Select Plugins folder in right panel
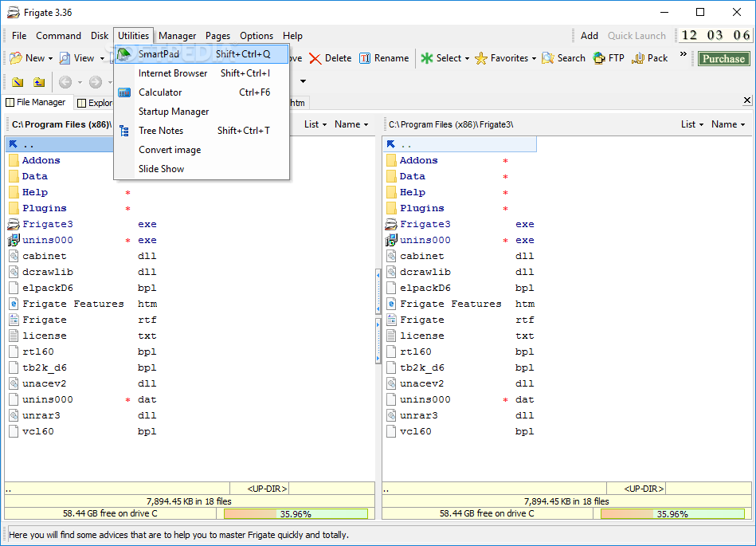This screenshot has height=546, width=756. point(460,208)
